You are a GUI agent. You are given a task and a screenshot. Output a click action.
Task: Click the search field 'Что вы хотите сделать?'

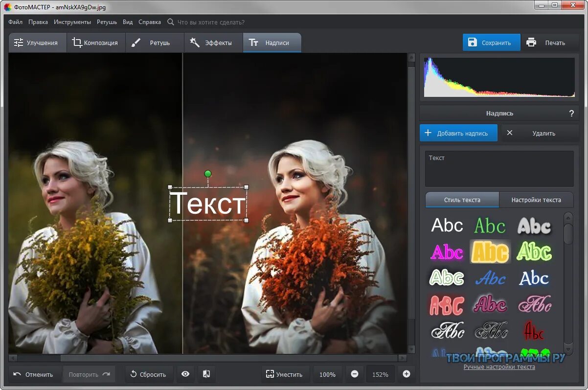[210, 22]
